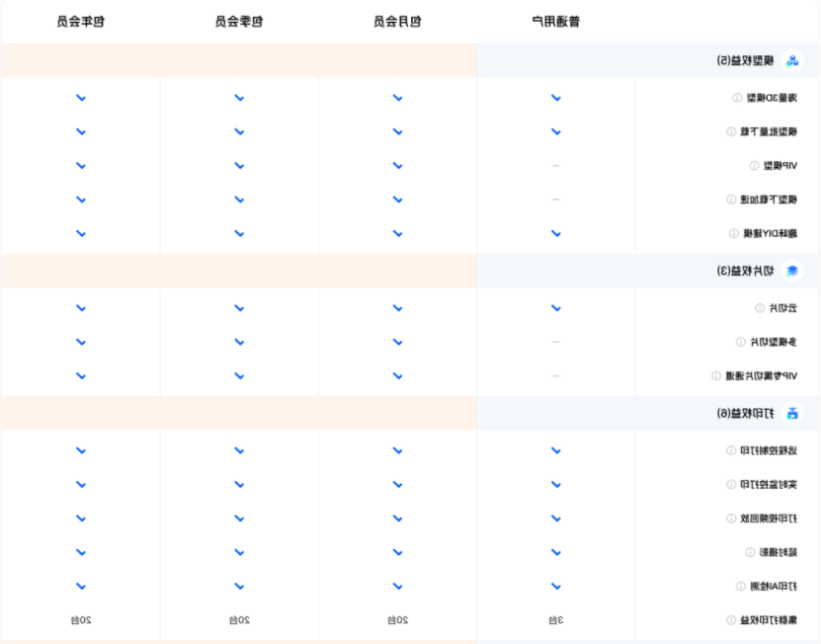Show info tooltip for 远程控制打印
Screen dimensions: 821x644
[731, 450]
